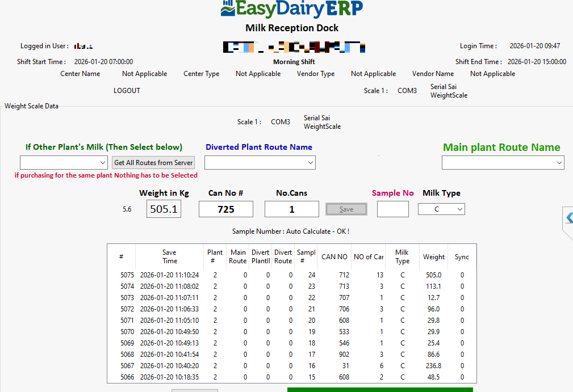
Task: Open the Other Plant's Milk selection dropdown
Action: click(x=64, y=162)
